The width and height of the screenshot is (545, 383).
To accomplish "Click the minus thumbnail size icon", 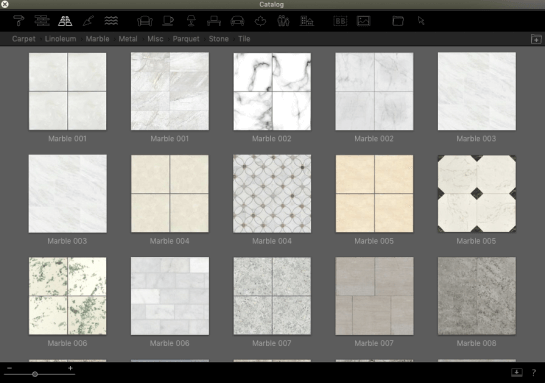I will click(9, 368).
